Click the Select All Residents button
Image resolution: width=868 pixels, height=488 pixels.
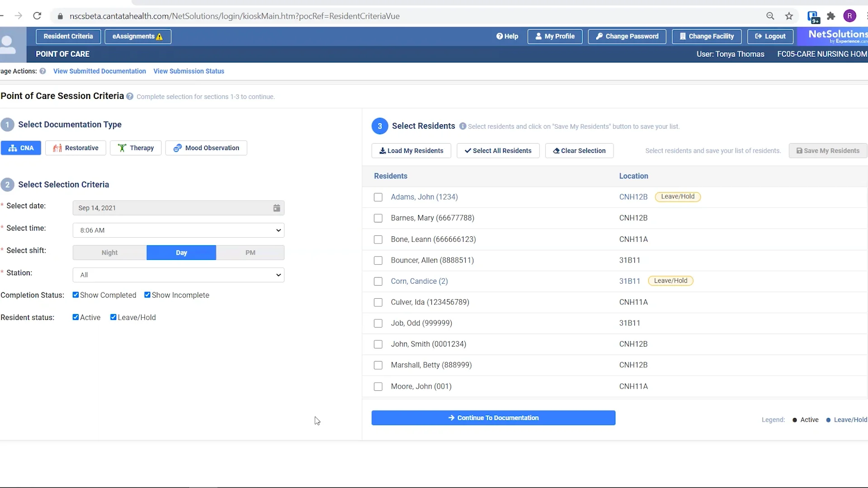(498, 150)
